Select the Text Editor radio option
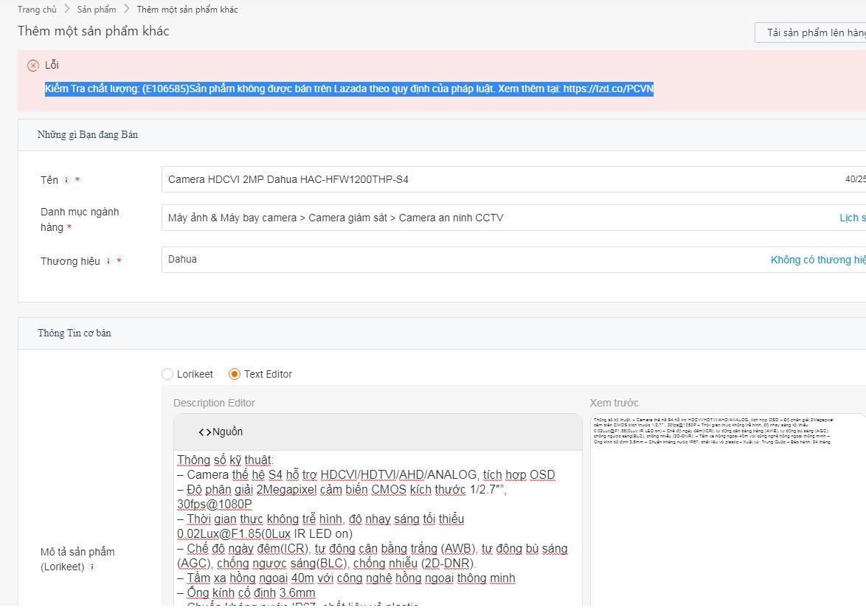 point(235,374)
